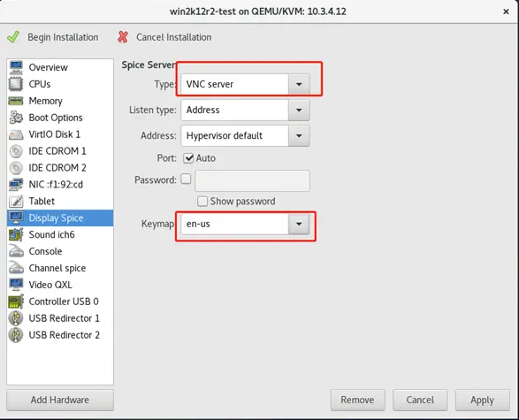The width and height of the screenshot is (519, 420).
Task: Tick the Show password checkbox
Action: point(202,202)
